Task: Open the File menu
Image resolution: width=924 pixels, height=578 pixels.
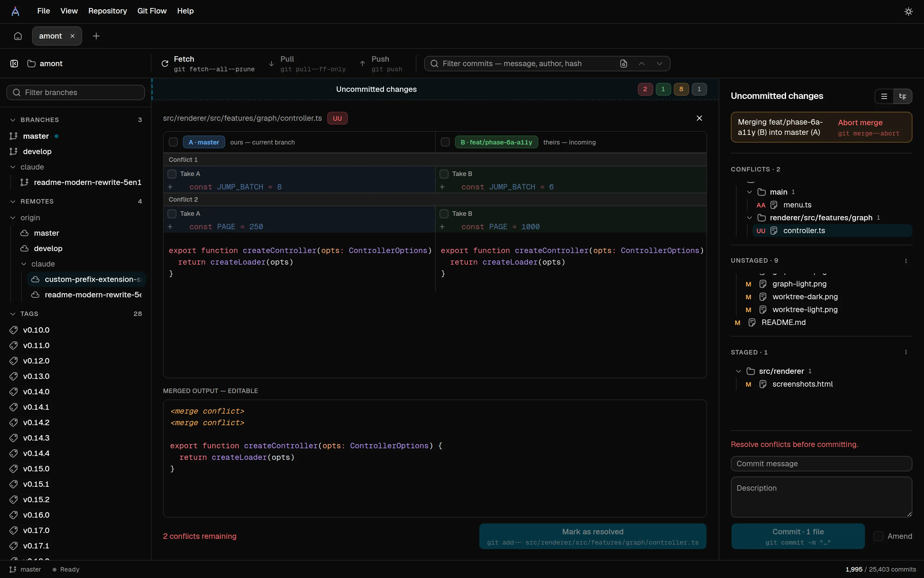Action: click(x=44, y=11)
